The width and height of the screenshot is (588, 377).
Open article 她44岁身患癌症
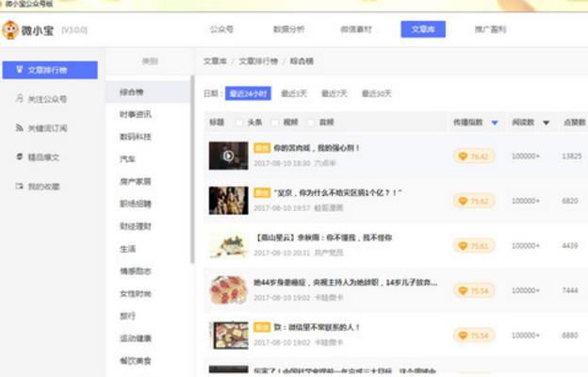click(x=345, y=282)
